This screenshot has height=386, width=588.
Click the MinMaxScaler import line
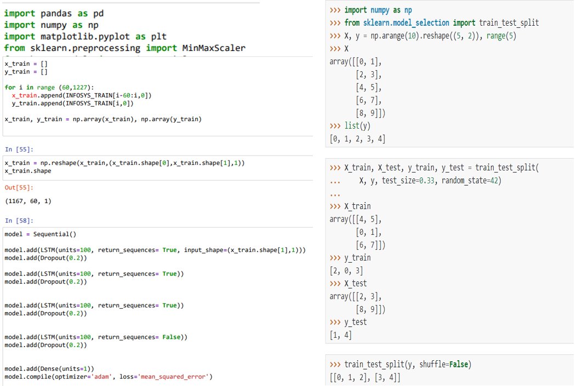click(125, 48)
